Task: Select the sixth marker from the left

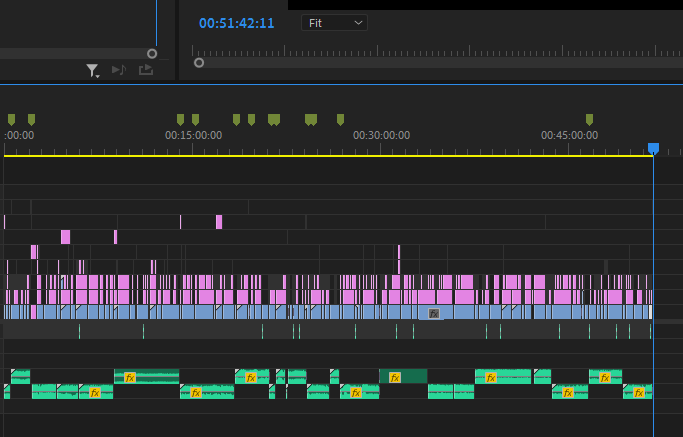Action: 251,119
